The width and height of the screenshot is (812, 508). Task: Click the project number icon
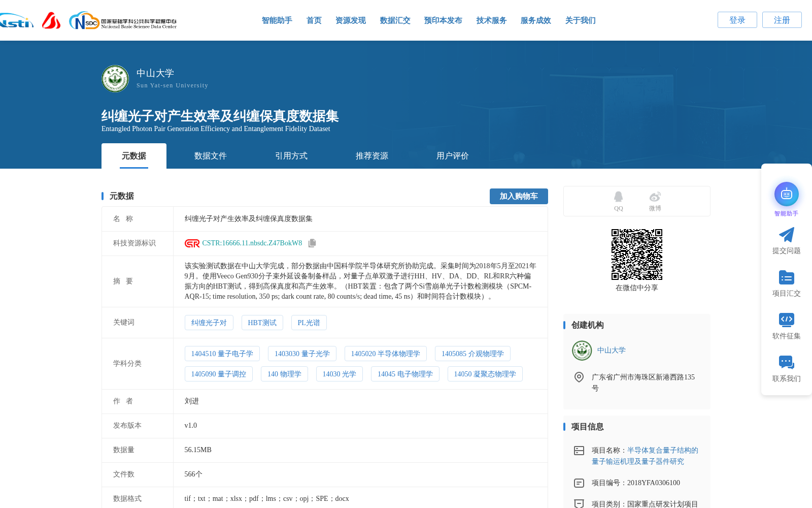tap(579, 483)
